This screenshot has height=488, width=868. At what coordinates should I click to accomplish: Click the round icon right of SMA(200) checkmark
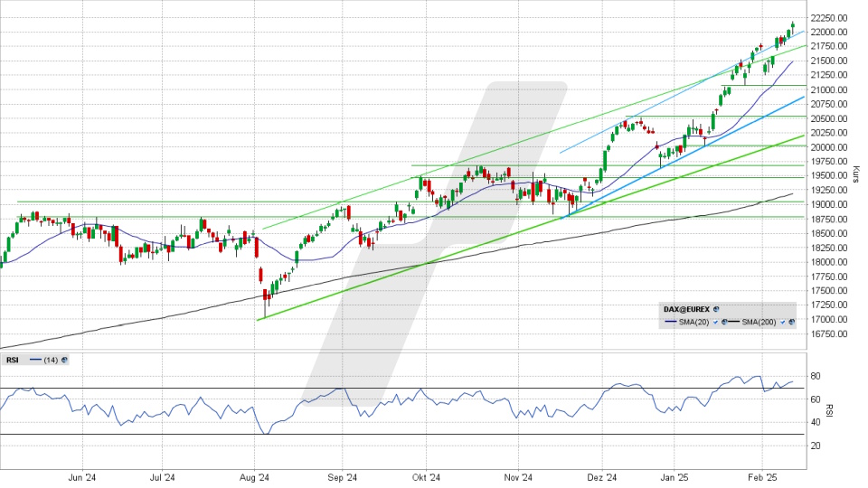pyautogui.click(x=792, y=322)
